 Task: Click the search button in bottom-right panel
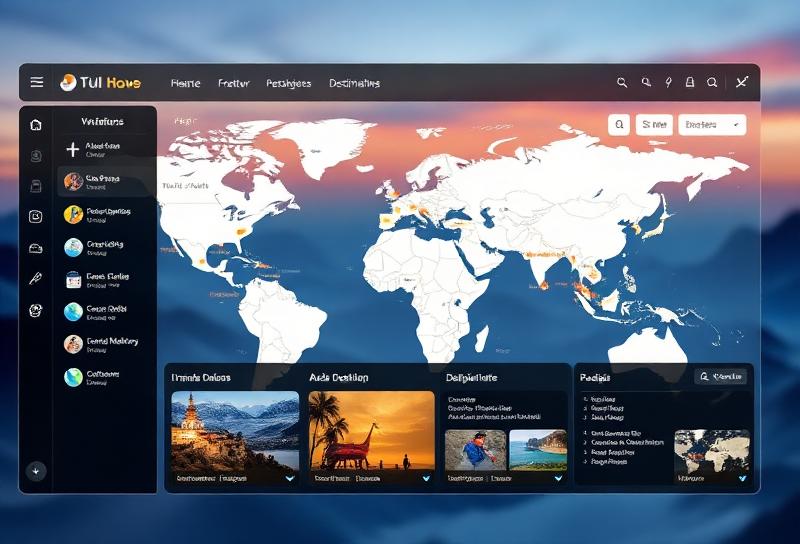coord(720,377)
